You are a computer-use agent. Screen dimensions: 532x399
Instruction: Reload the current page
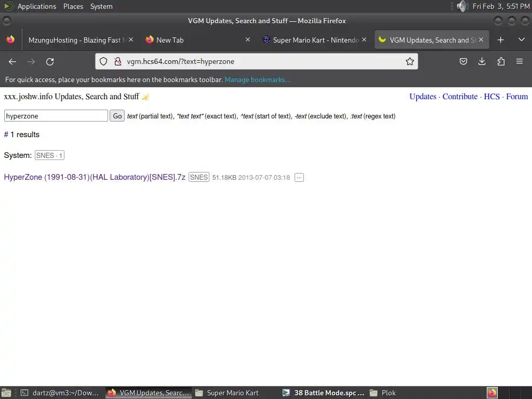[50, 62]
